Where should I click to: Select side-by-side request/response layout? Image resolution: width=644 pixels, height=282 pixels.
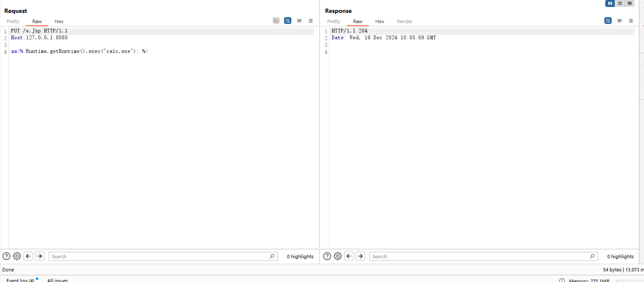click(610, 3)
